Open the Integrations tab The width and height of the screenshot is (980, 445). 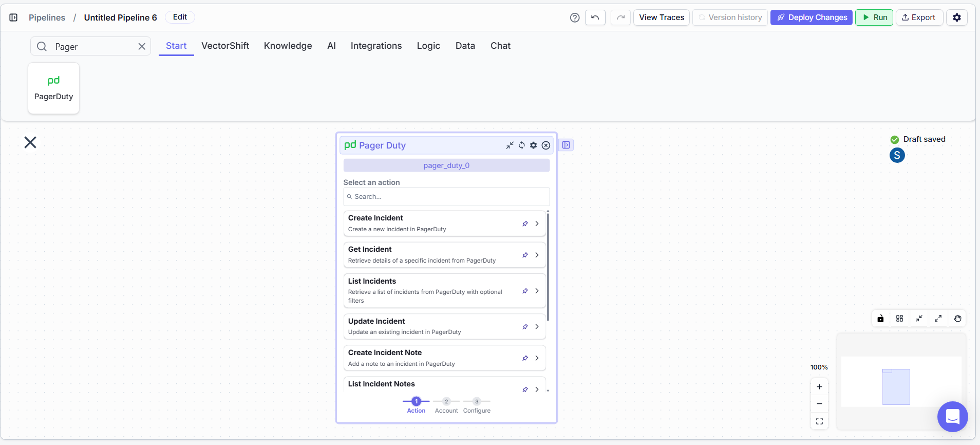pos(376,46)
